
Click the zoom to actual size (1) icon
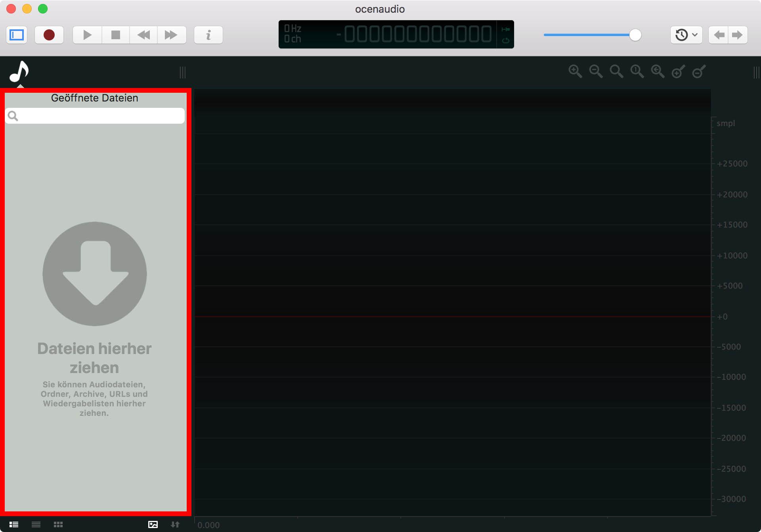(637, 71)
